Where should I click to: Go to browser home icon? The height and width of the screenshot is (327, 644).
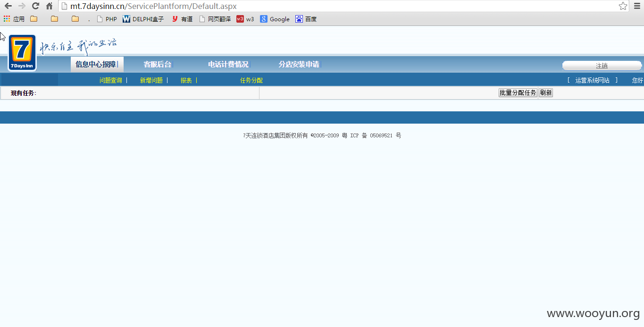tap(49, 6)
